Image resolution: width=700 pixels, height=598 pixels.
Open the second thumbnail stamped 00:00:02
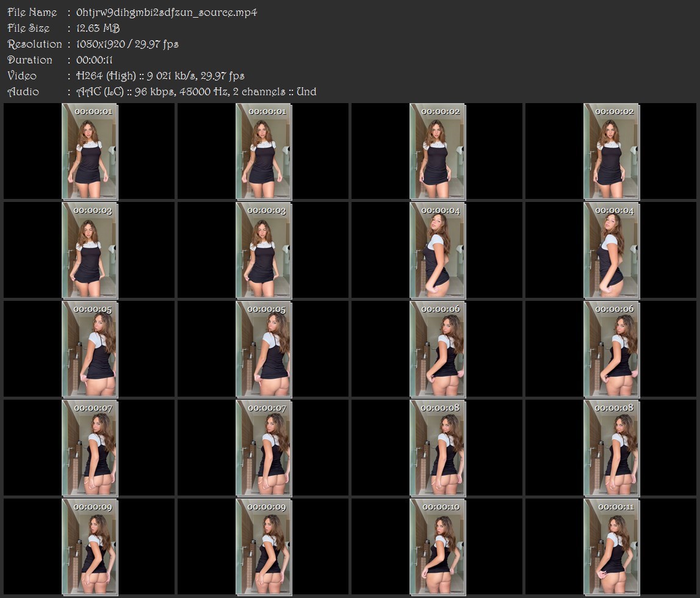[612, 151]
